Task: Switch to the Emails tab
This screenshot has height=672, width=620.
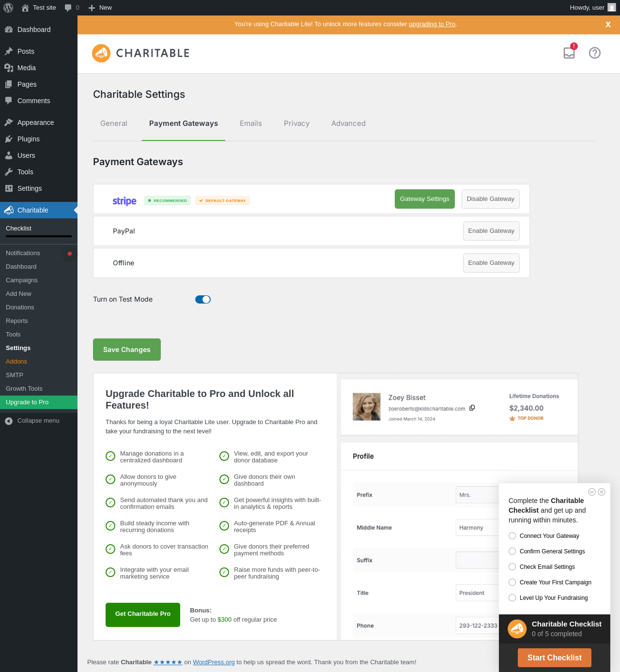Action: tap(251, 123)
